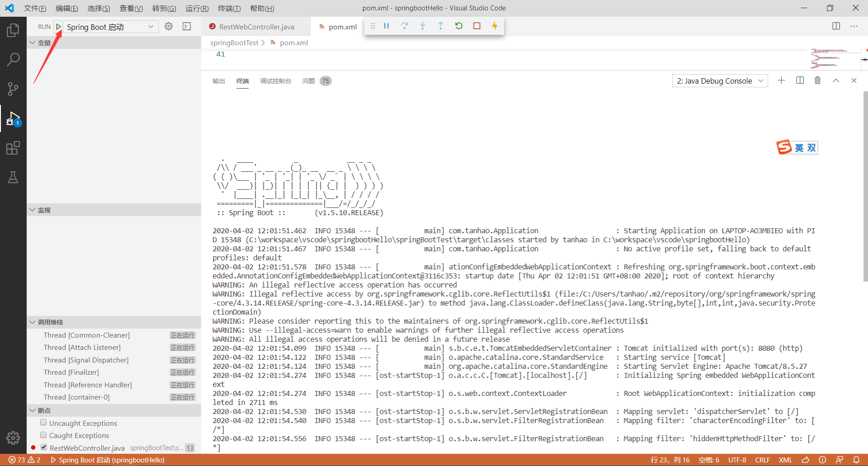Image resolution: width=868 pixels, height=466 pixels.
Task: Collapse the 调用堆栈 section
Action: coord(113,322)
